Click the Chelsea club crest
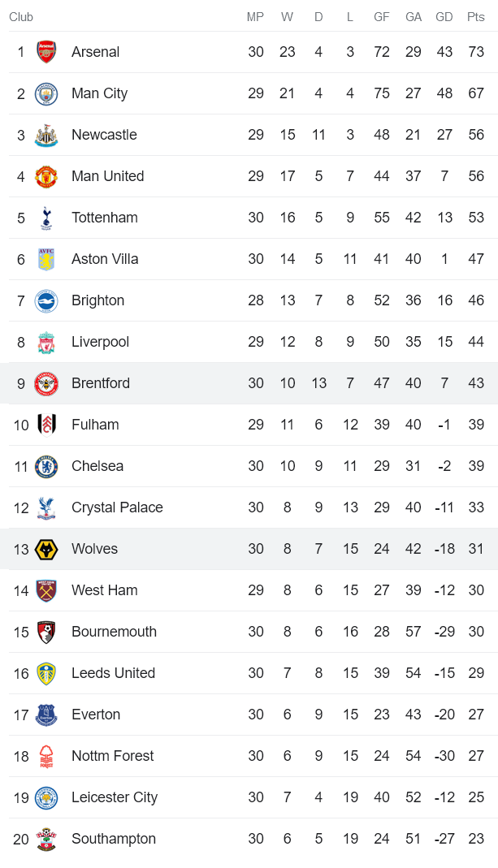 pos(46,466)
